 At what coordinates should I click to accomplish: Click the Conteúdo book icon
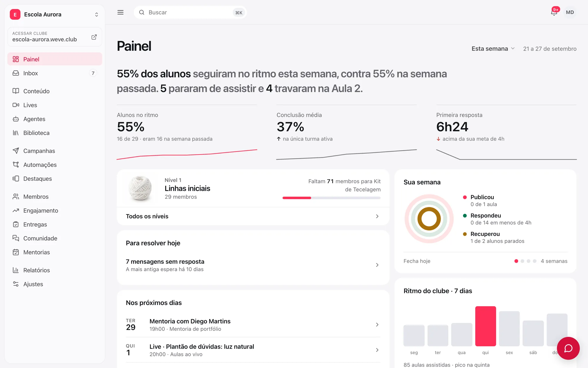(16, 91)
